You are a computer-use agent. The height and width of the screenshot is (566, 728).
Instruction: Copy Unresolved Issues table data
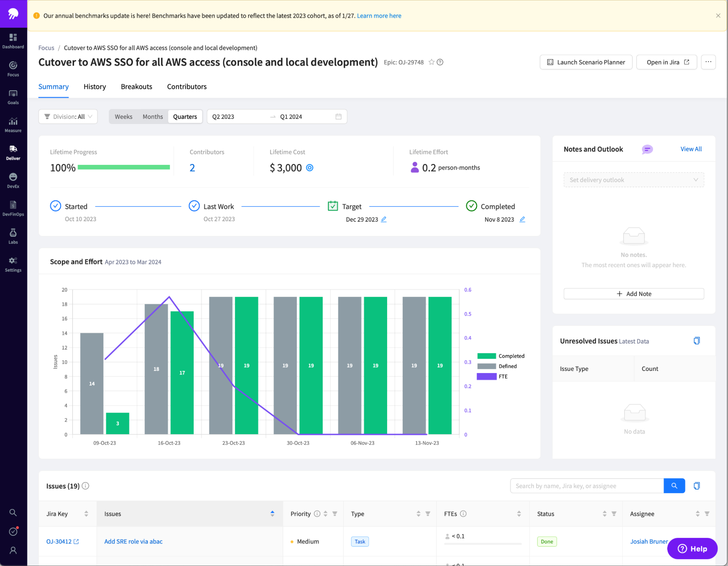point(696,341)
